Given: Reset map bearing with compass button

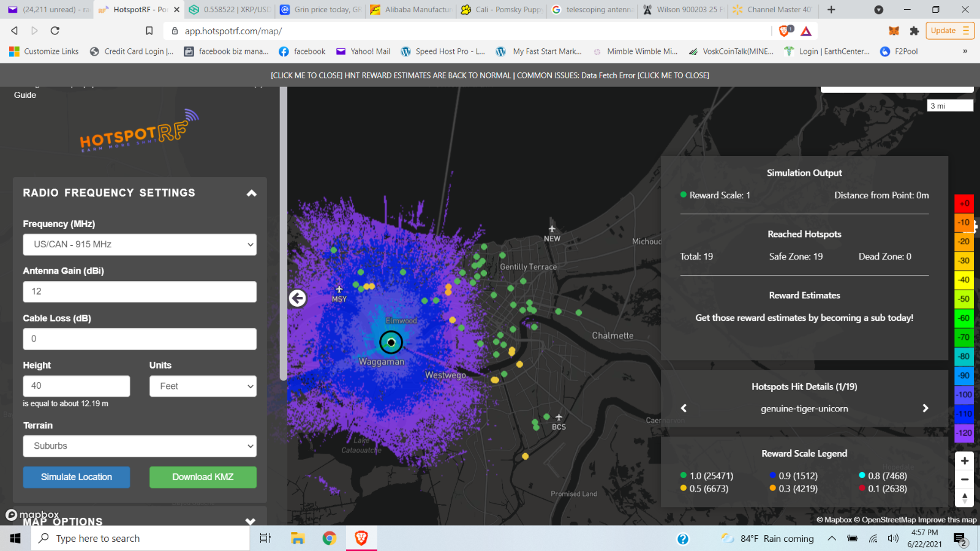Looking at the screenshot, I should coord(965,498).
